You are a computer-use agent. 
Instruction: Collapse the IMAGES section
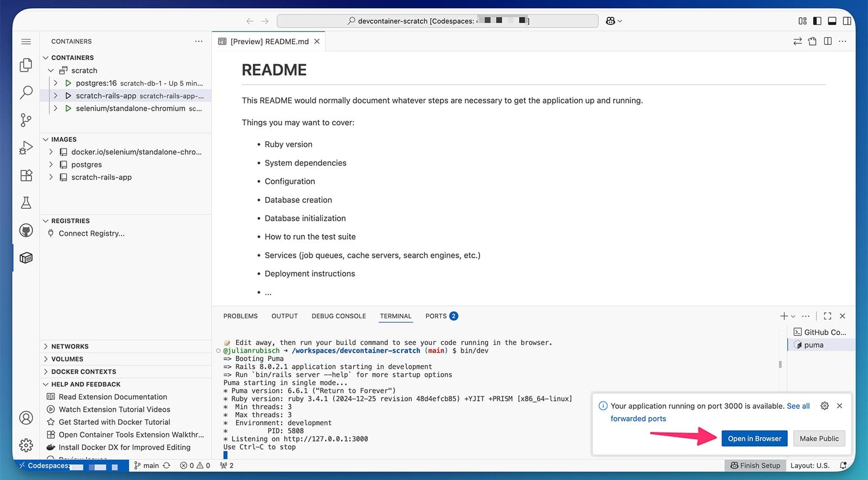click(63, 139)
